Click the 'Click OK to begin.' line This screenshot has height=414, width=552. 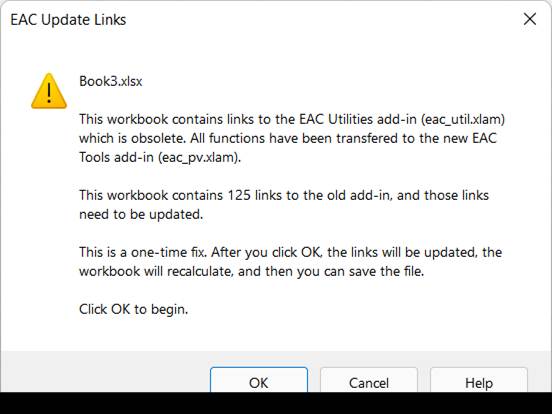(x=133, y=309)
